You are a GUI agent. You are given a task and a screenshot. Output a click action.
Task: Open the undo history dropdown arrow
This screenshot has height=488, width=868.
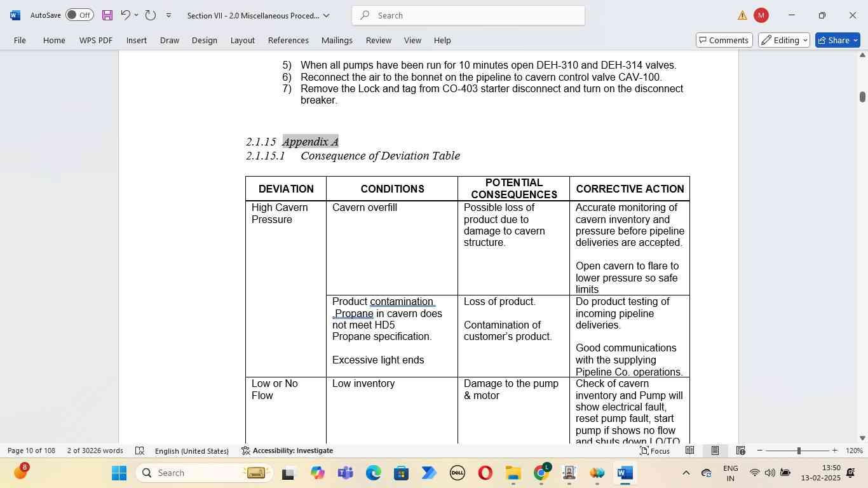click(136, 15)
